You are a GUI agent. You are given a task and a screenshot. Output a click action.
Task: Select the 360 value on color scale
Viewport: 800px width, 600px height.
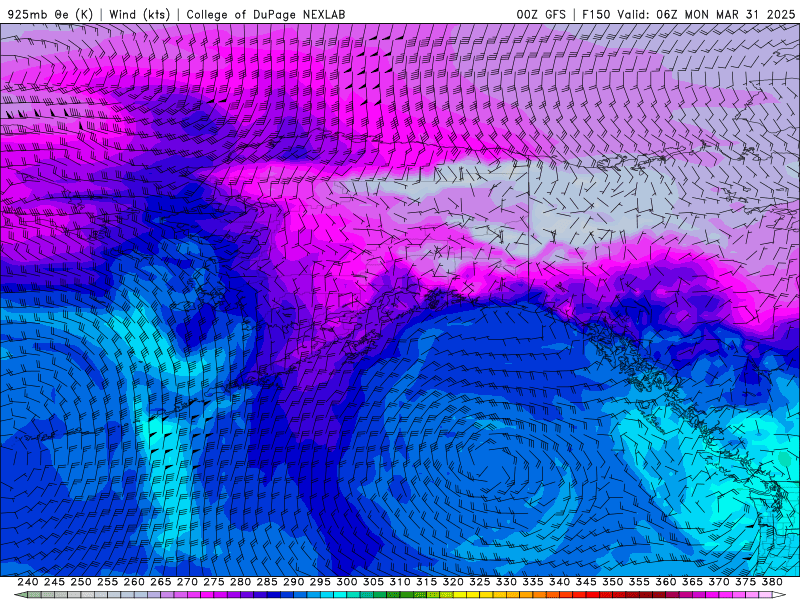(666, 582)
